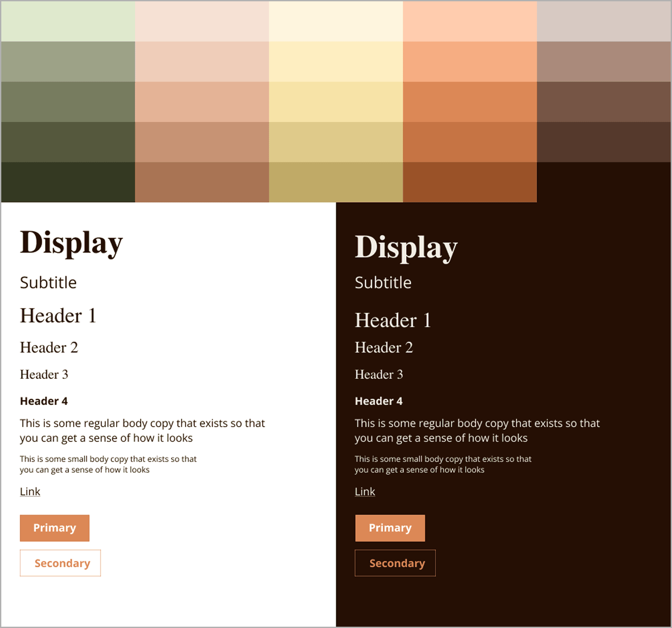The width and height of the screenshot is (672, 628).
Task: Click the Primary button in the dark panel
Action: click(x=390, y=528)
